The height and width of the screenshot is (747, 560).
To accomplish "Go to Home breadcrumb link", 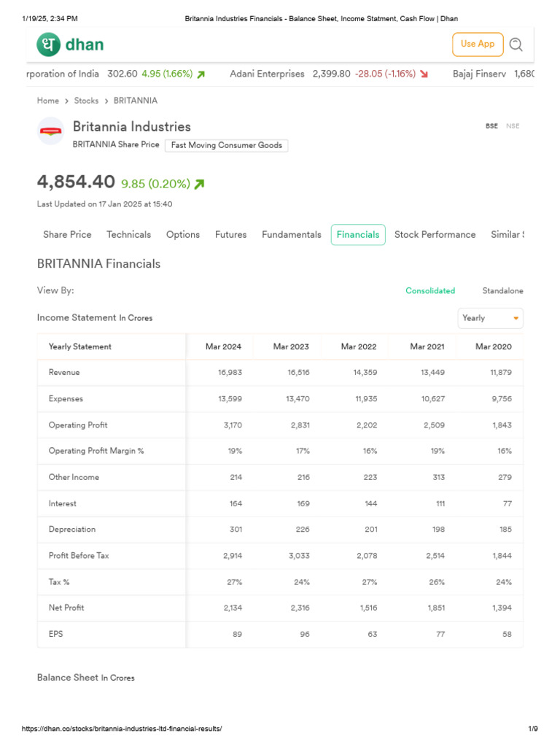I will [x=48, y=101].
